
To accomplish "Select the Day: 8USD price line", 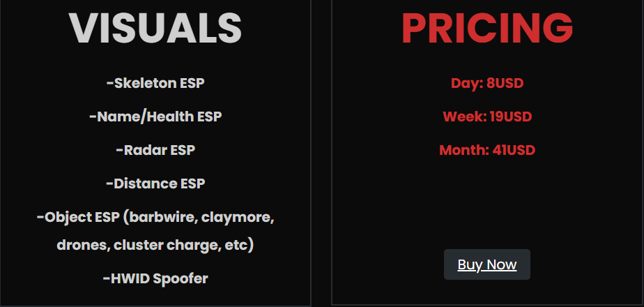I will pyautogui.click(x=487, y=84).
